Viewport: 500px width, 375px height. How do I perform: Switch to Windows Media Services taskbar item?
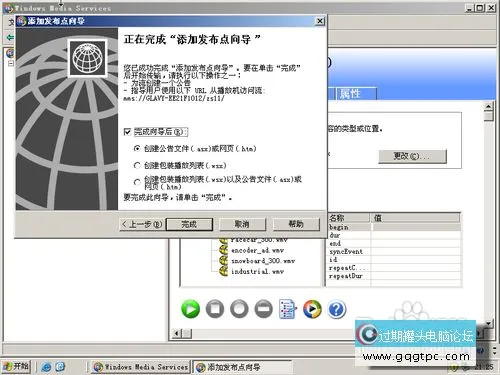pyautogui.click(x=141, y=367)
